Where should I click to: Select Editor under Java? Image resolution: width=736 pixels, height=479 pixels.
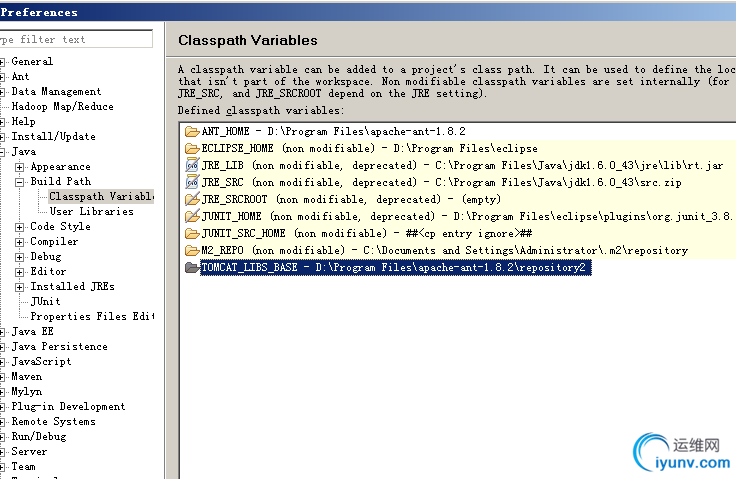pyautogui.click(x=48, y=271)
